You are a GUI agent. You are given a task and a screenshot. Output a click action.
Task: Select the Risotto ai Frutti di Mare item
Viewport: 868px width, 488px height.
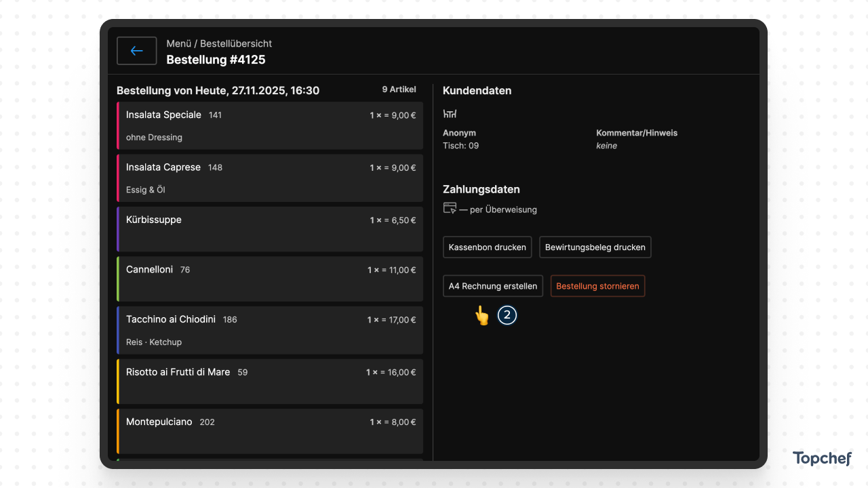[270, 382]
